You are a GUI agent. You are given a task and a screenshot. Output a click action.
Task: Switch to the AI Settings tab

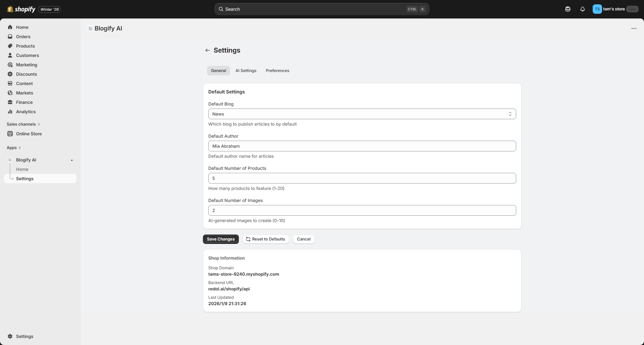click(246, 70)
